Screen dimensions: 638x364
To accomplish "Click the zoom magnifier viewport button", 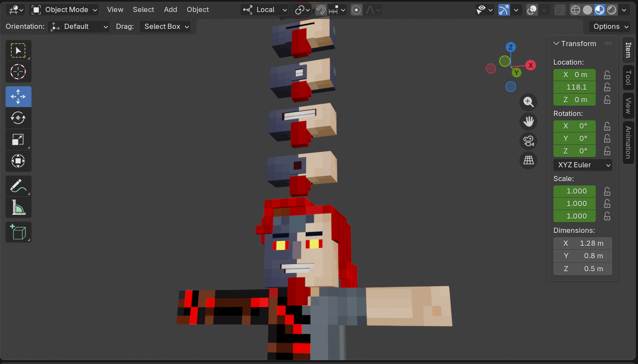I will point(528,102).
